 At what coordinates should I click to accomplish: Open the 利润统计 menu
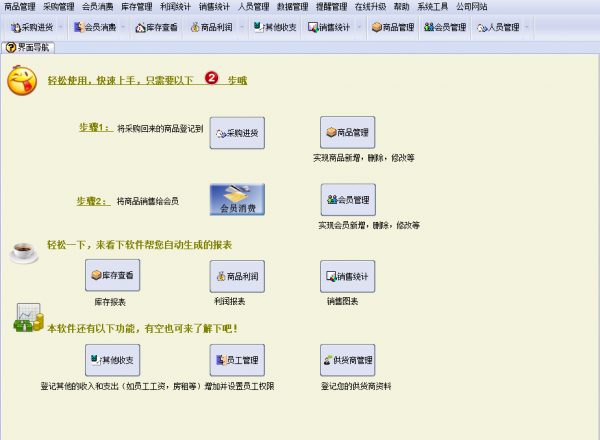click(x=175, y=7)
